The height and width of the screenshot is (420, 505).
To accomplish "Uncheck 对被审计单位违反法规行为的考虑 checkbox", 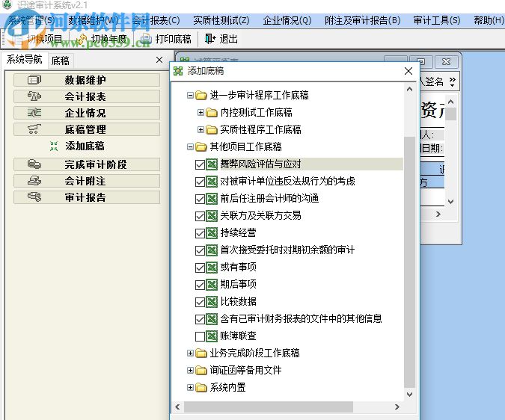I will tap(200, 182).
